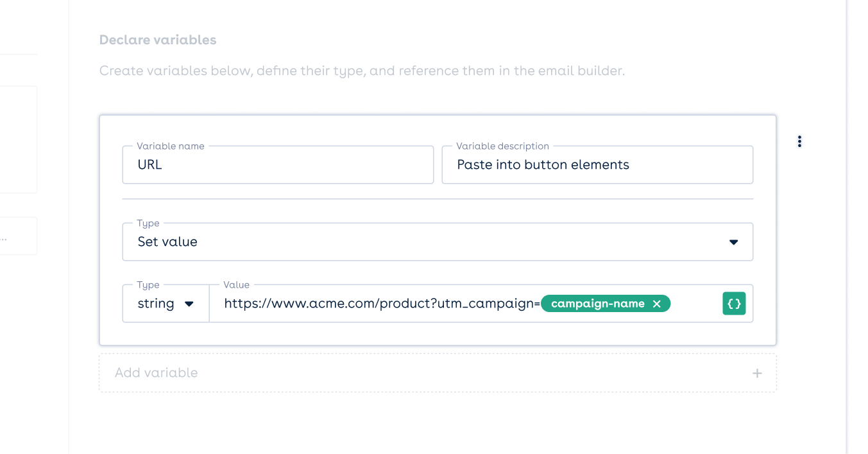The width and height of the screenshot is (868, 454).
Task: Click the 'Add variable' text button
Action: tap(157, 373)
